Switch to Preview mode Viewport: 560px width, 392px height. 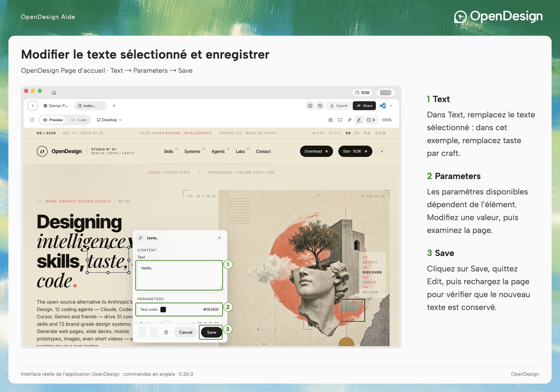click(53, 120)
